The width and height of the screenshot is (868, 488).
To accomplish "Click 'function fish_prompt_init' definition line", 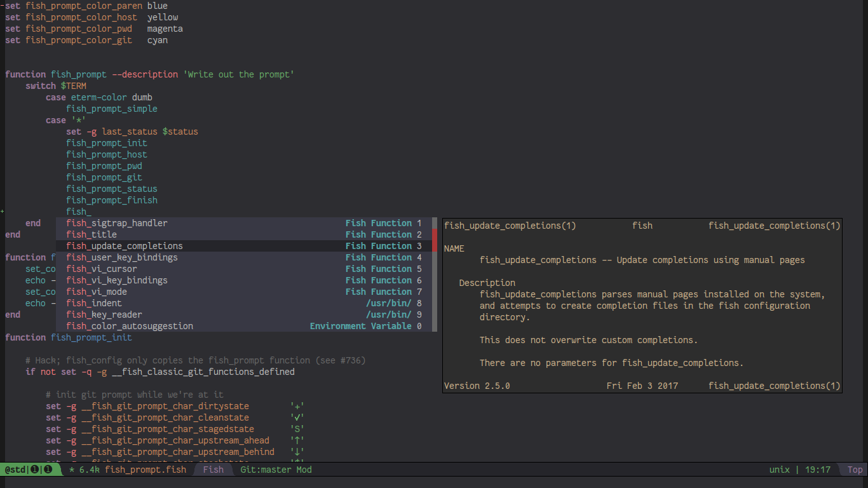I will pos(69,337).
